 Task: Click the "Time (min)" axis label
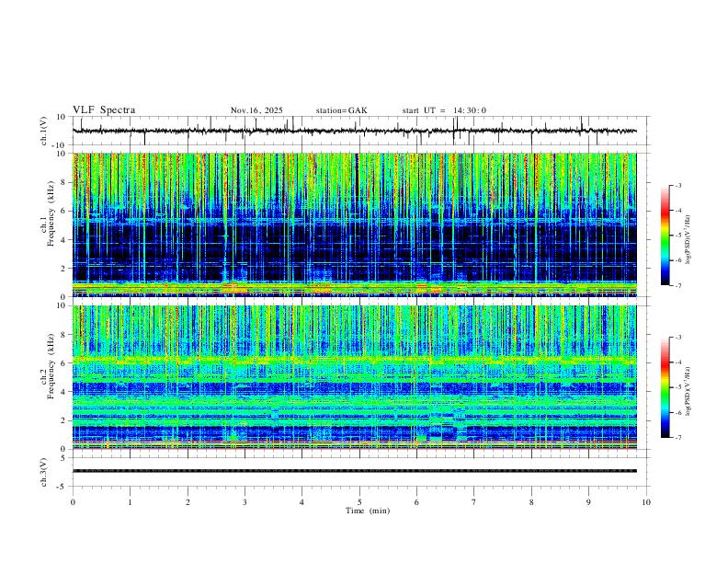tap(368, 511)
